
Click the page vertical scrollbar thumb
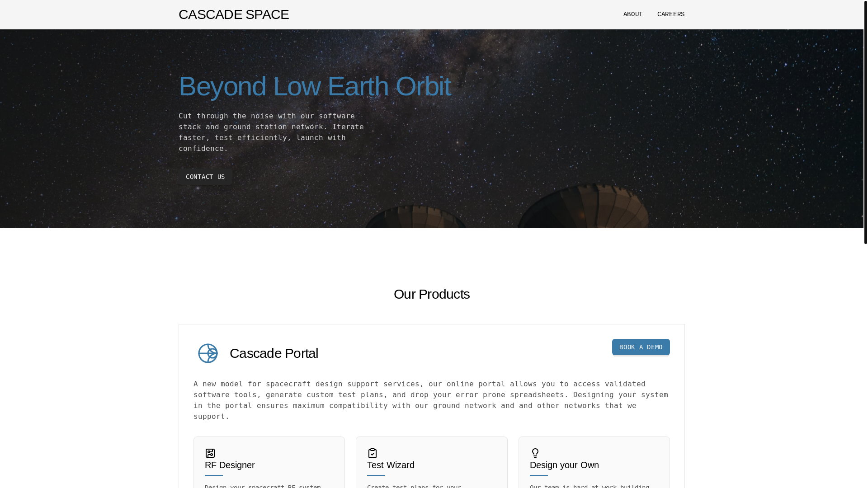point(866,122)
